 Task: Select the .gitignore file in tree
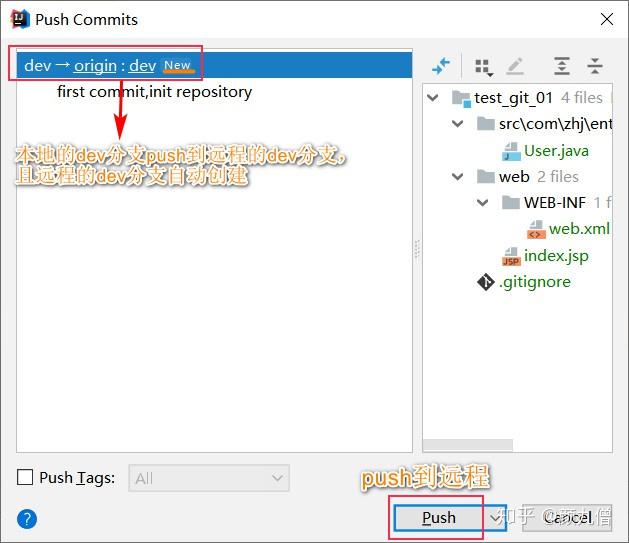pyautogui.click(x=535, y=282)
